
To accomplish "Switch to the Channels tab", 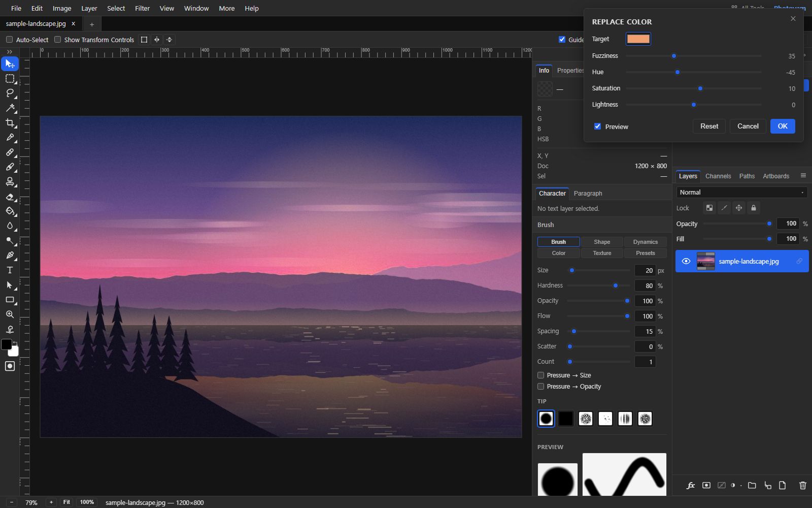I will click(x=718, y=176).
